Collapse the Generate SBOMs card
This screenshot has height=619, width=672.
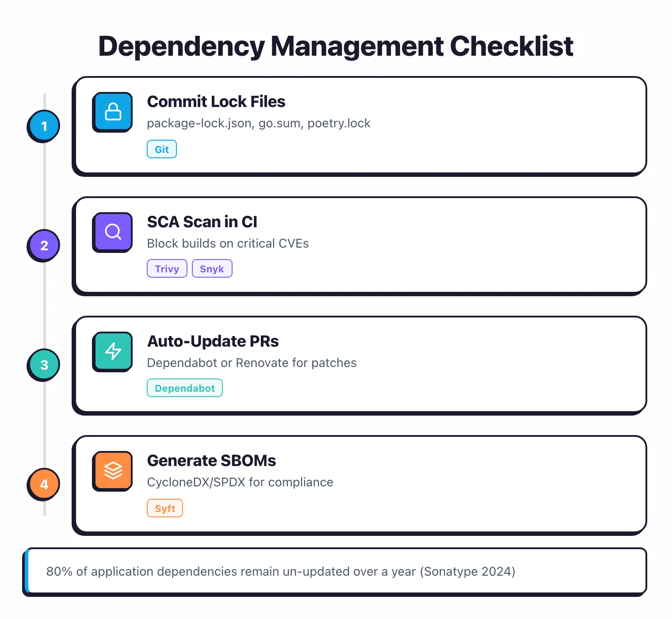tap(359, 484)
